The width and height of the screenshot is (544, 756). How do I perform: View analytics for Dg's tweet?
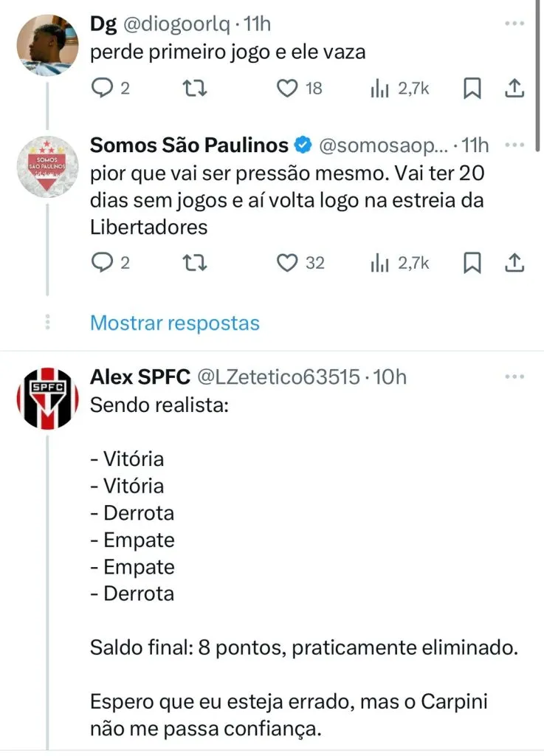point(379,89)
